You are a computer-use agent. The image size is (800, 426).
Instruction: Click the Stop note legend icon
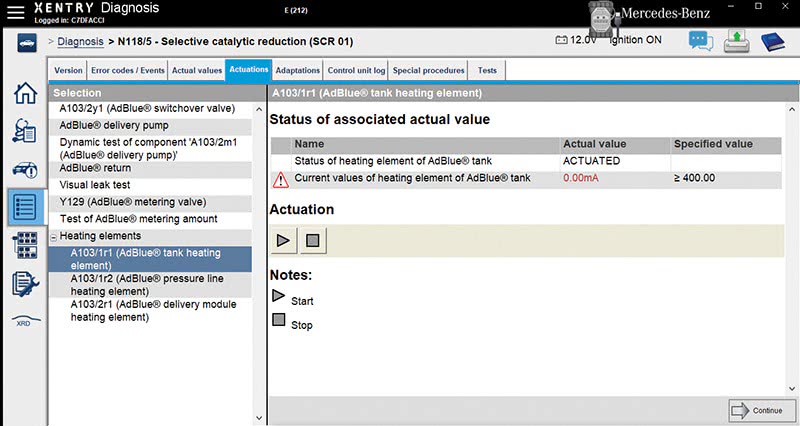click(279, 320)
